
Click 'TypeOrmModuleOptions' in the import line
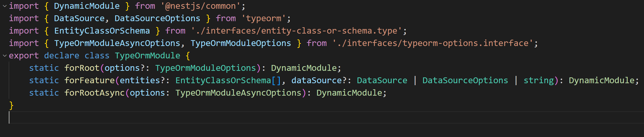pyautogui.click(x=241, y=43)
